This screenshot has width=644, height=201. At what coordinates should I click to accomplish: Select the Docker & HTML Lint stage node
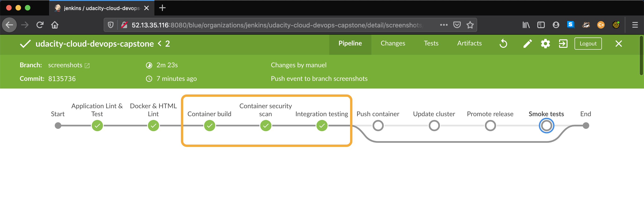point(154,126)
